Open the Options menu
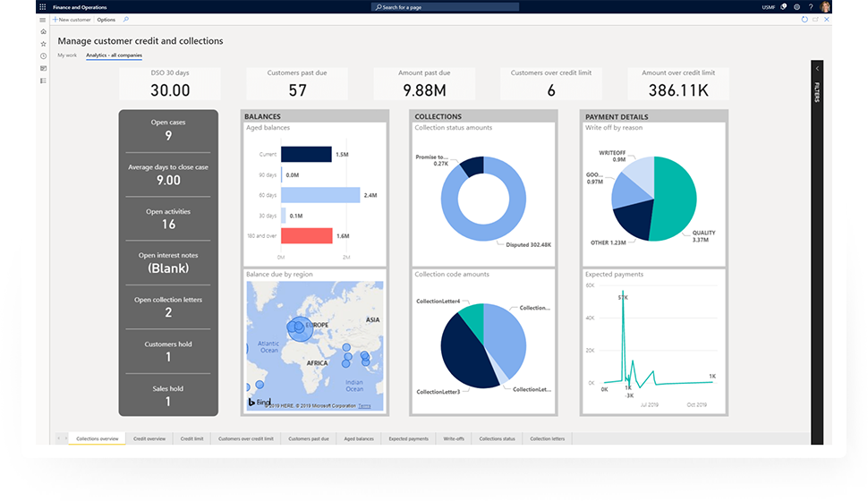Image resolution: width=868 pixels, height=501 pixels. [106, 20]
